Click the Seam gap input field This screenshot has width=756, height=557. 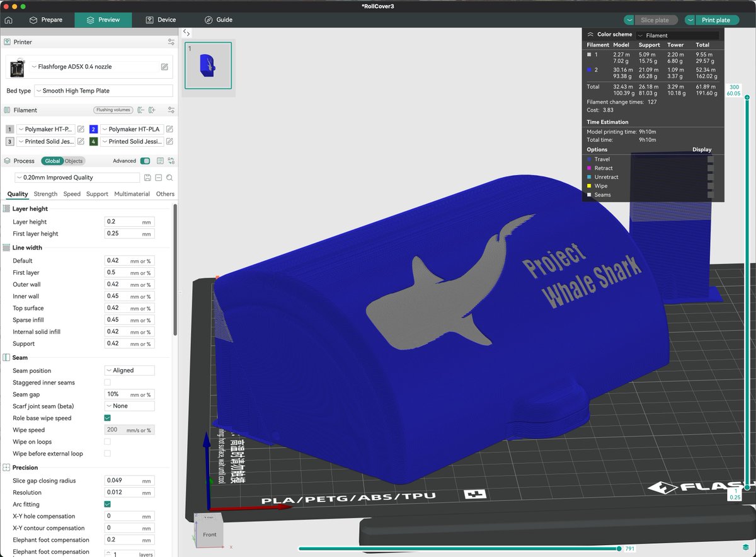(x=129, y=394)
